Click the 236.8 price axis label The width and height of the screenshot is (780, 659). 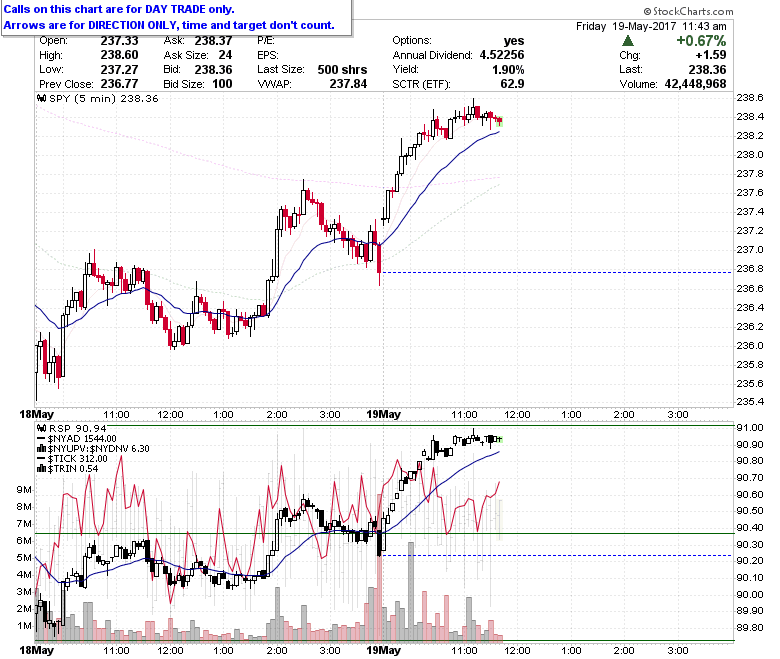click(x=750, y=269)
